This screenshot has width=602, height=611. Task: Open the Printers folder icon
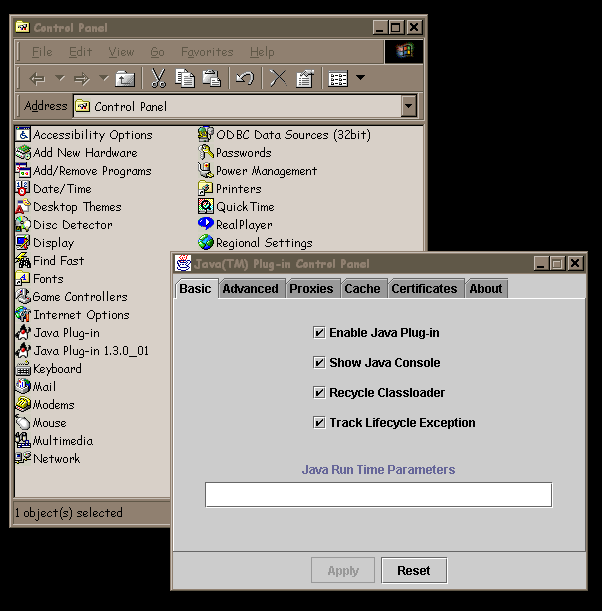pos(206,189)
